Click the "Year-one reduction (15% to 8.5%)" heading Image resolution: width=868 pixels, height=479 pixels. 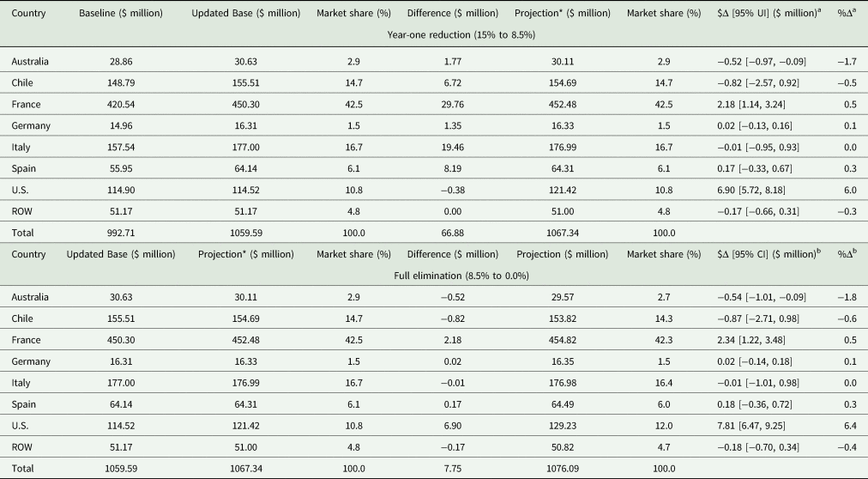tap(432, 37)
